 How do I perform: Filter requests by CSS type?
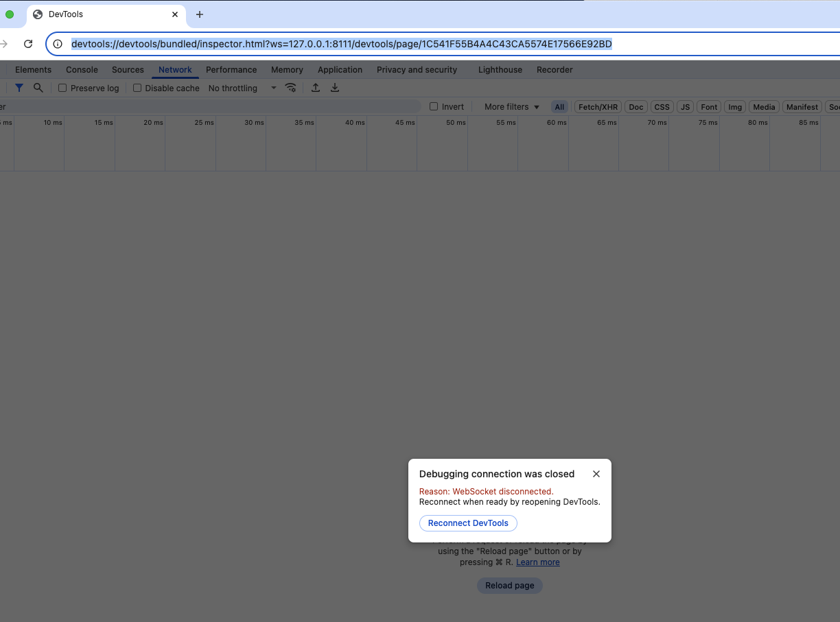tap(662, 107)
